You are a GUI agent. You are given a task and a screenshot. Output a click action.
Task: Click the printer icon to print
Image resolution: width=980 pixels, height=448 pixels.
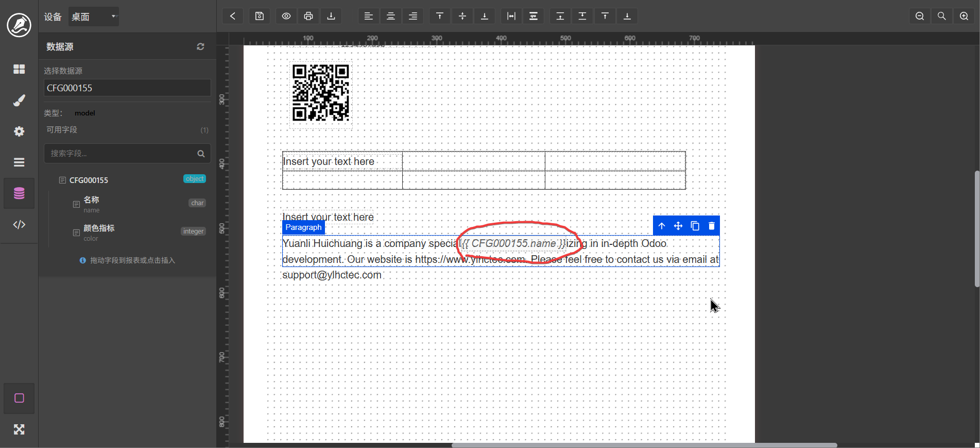click(x=308, y=16)
